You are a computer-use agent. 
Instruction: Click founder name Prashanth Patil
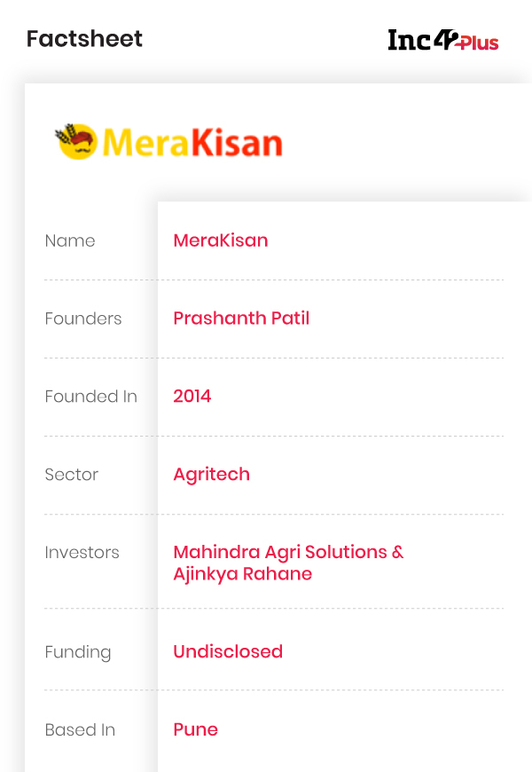(241, 318)
